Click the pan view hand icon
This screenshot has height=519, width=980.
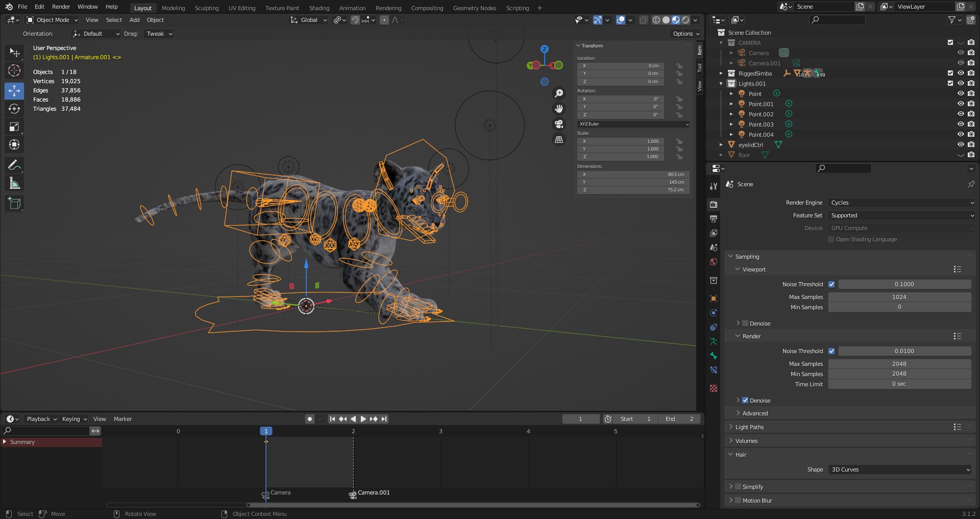point(559,109)
